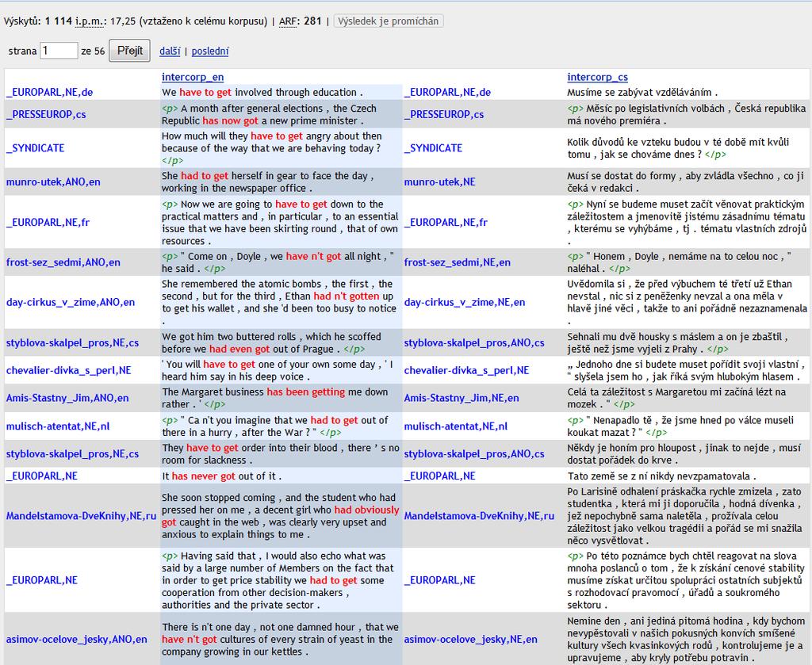Click highlighted 'had n't gotten' keyword
Image resolution: width=812 pixels, height=665 pixels.
(347, 296)
